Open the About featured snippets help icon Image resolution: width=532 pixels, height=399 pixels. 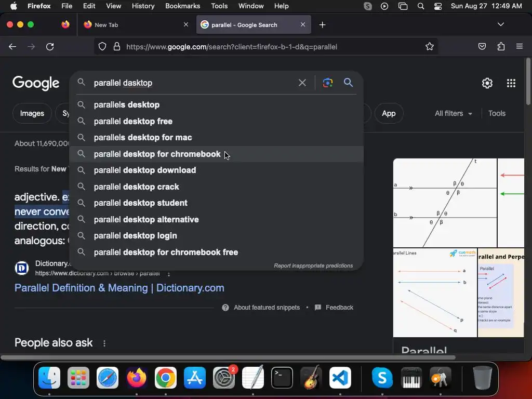coord(225,308)
